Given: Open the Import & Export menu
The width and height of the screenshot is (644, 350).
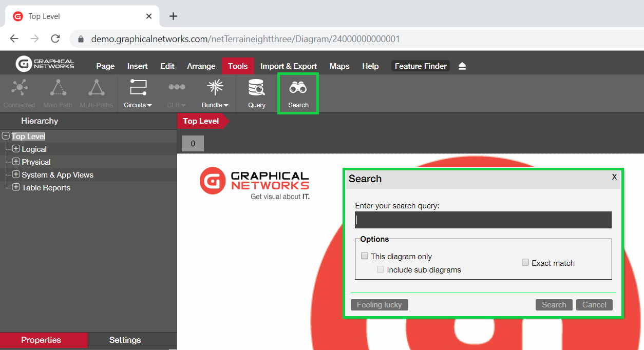Looking at the screenshot, I should 288,66.
